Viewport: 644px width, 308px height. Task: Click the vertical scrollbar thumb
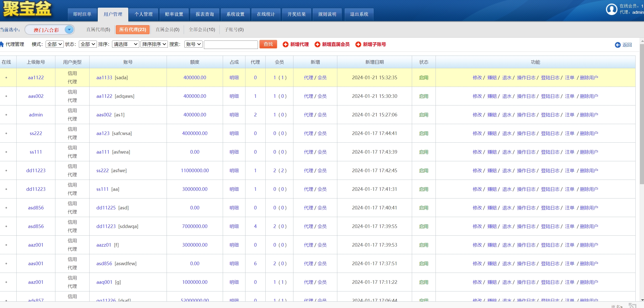pyautogui.click(x=642, y=114)
